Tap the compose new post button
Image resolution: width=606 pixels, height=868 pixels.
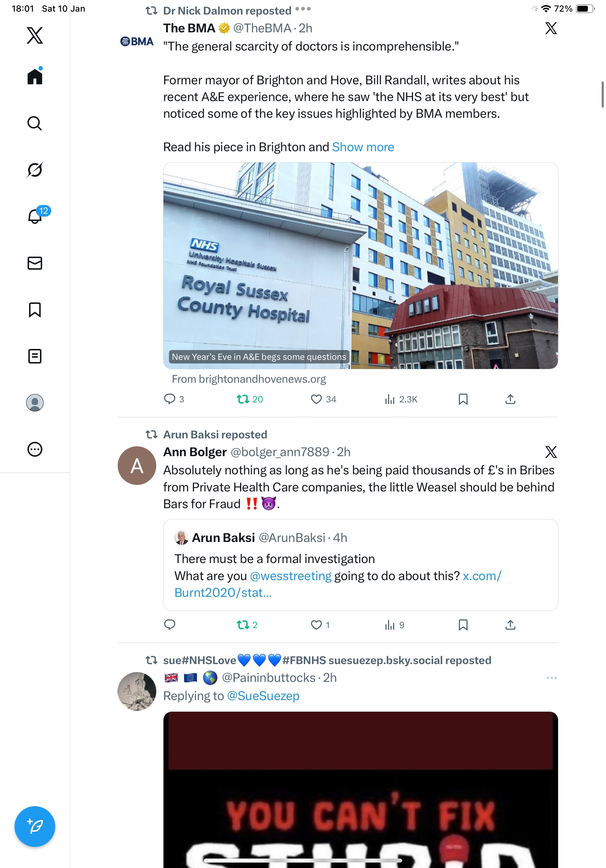35,827
